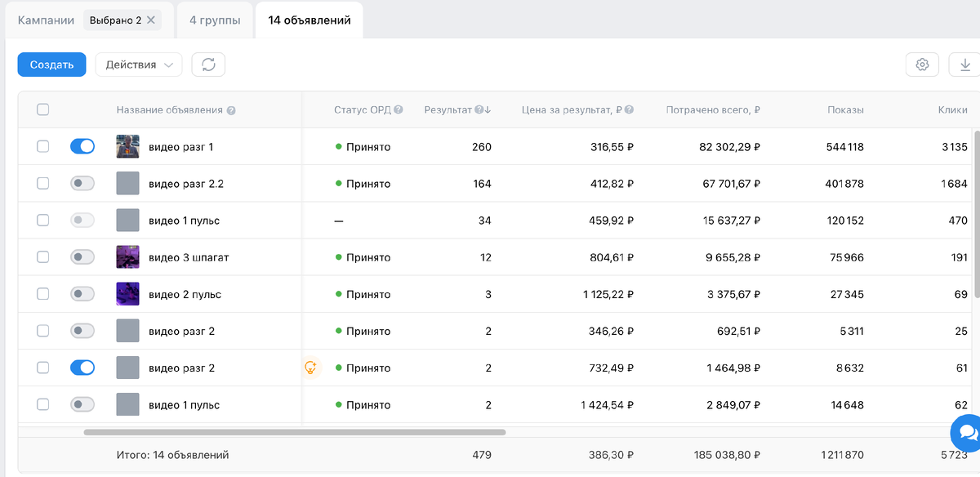
Task: Open thumbnail of видео разг 2.2
Action: coord(127,184)
